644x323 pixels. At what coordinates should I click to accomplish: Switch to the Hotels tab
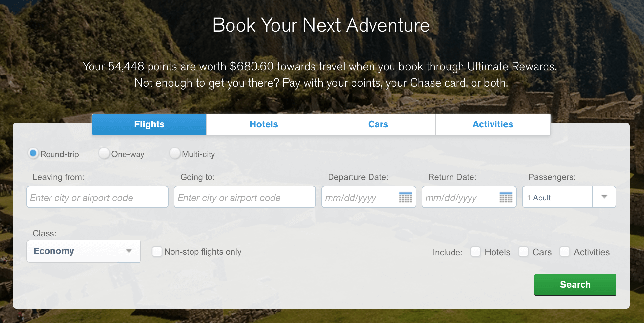264,124
